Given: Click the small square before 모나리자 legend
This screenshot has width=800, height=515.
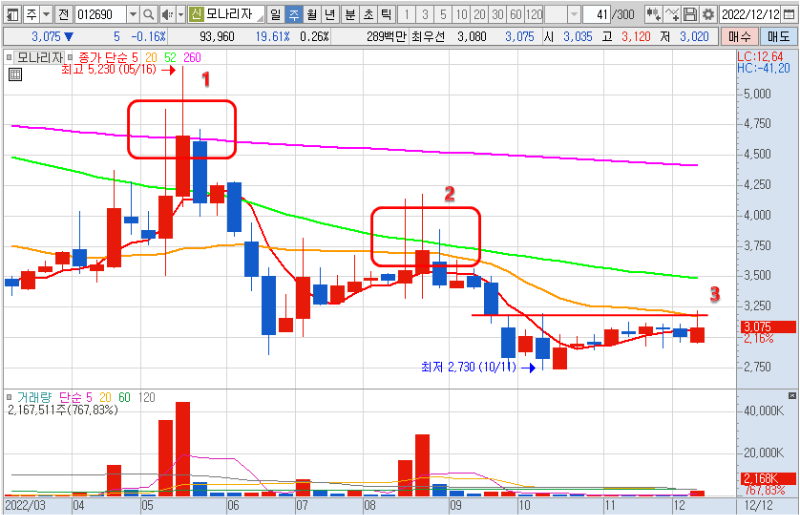Looking at the screenshot, I should [x=9, y=58].
